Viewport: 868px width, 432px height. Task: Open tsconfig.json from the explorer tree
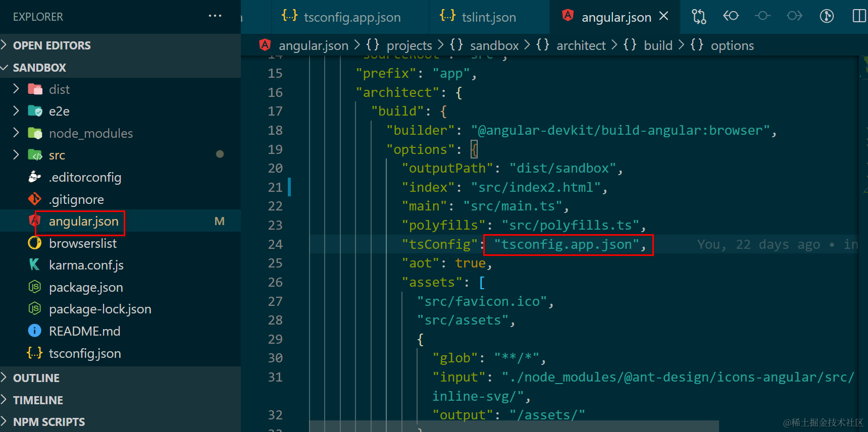[x=120, y=353]
